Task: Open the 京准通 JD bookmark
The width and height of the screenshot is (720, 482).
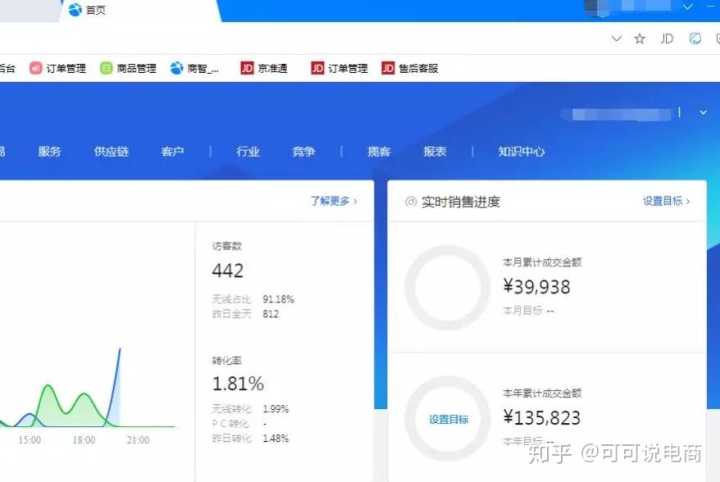Action: (267, 69)
